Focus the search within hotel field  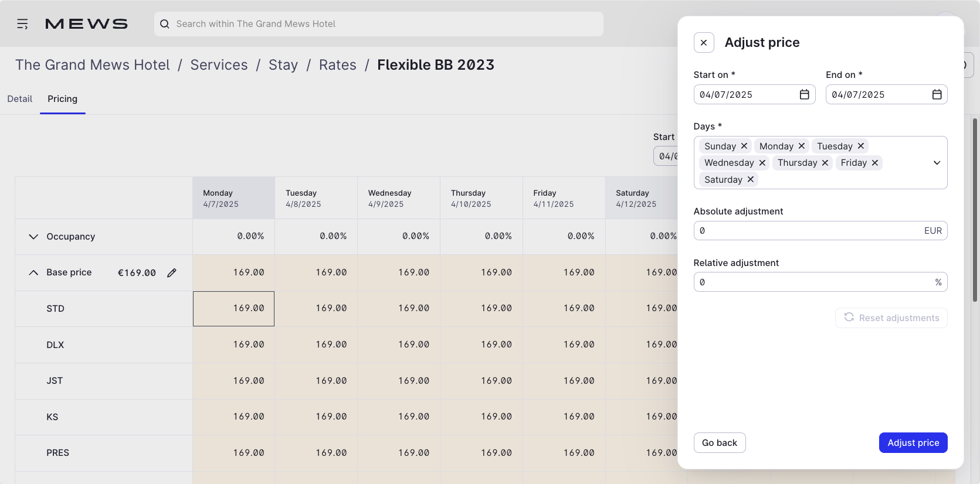tap(379, 24)
